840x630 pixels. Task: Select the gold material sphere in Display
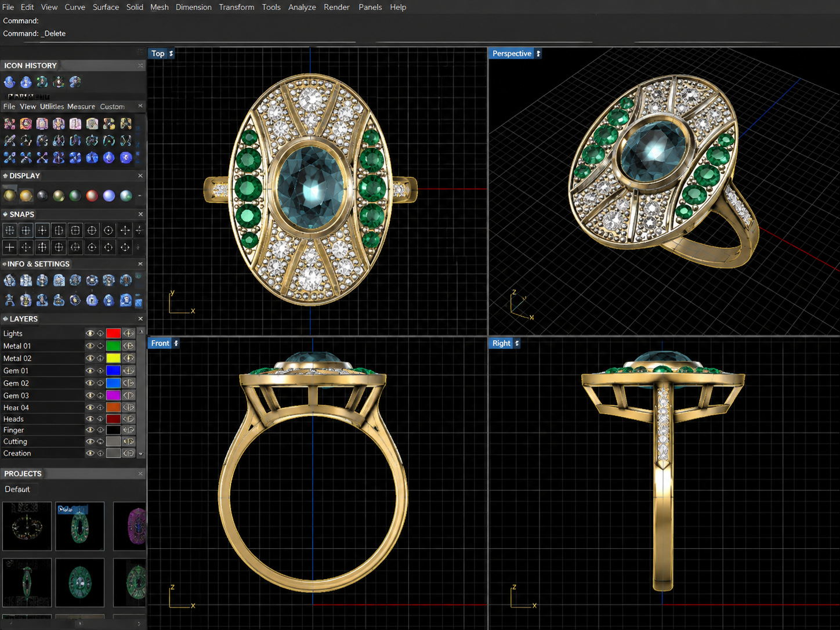[x=26, y=195]
